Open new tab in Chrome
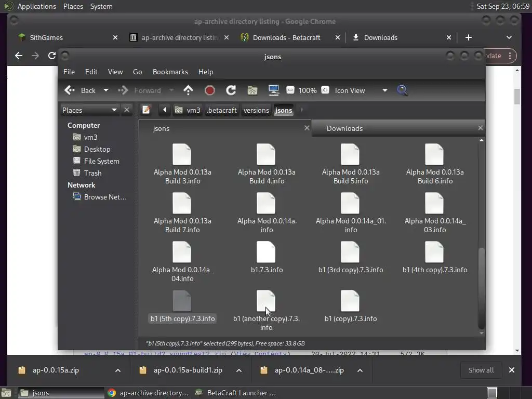 pos(469,37)
